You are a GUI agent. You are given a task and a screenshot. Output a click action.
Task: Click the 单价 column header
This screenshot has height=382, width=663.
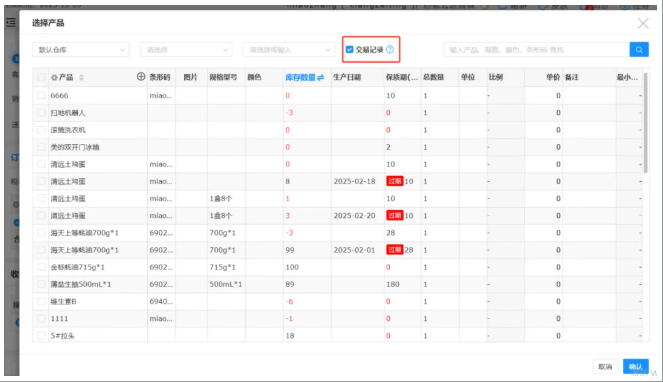(553, 77)
